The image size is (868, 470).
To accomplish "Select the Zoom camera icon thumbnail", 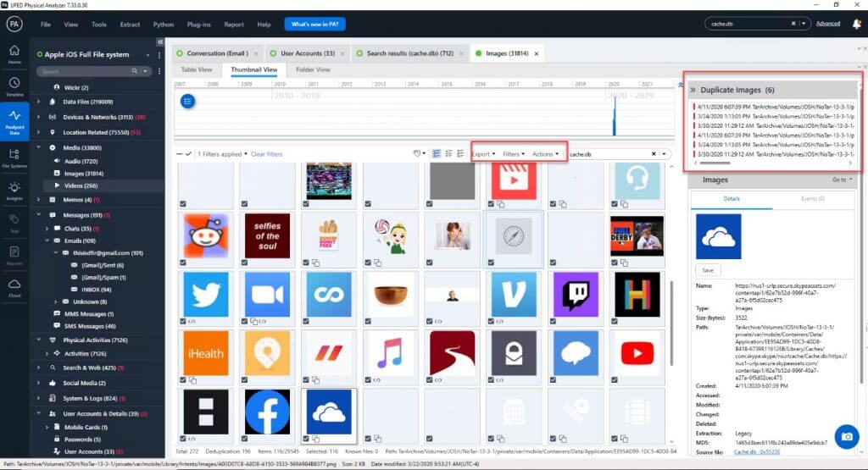I will click(267, 294).
